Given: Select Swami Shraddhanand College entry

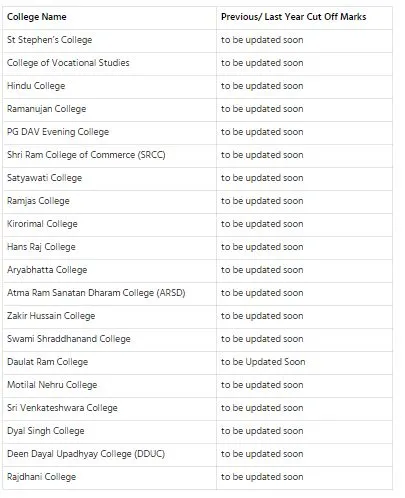Looking at the screenshot, I should coord(69,339).
